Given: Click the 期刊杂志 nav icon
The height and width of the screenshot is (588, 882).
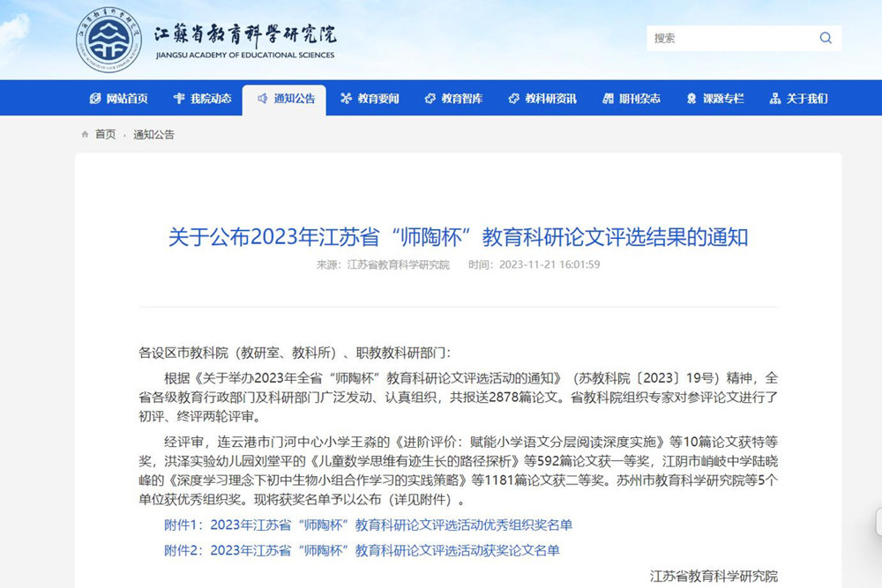Looking at the screenshot, I should point(608,99).
